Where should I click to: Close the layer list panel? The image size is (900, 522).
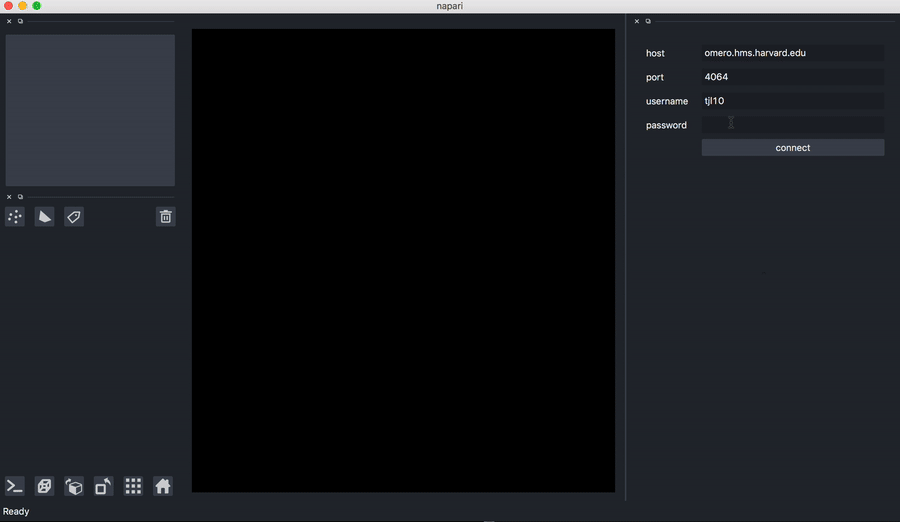pos(9,197)
